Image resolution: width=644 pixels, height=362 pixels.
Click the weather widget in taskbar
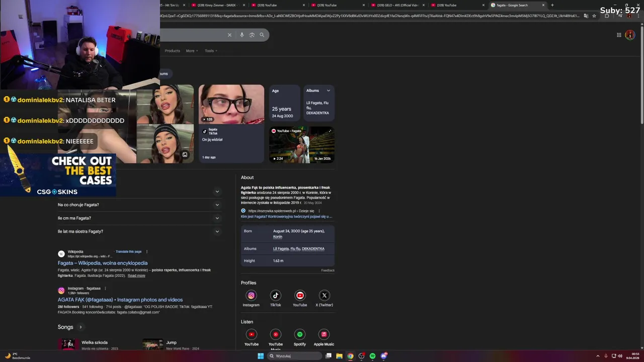[18, 356]
